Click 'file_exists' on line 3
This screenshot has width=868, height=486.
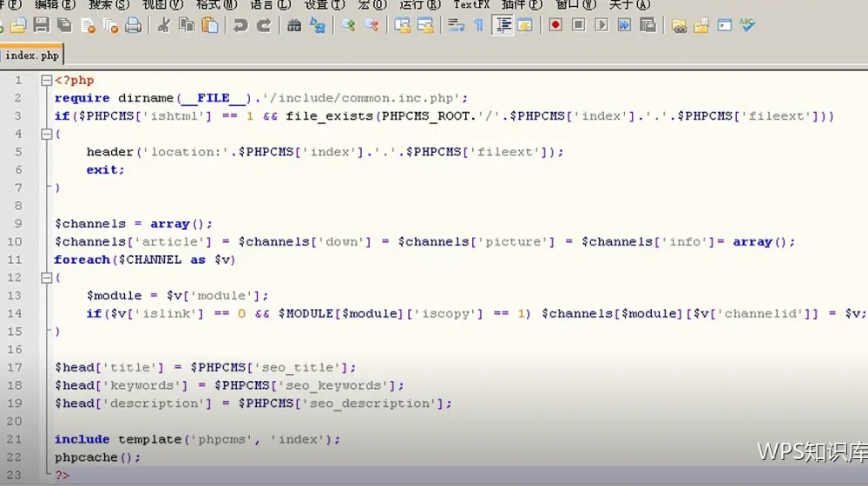pos(330,116)
